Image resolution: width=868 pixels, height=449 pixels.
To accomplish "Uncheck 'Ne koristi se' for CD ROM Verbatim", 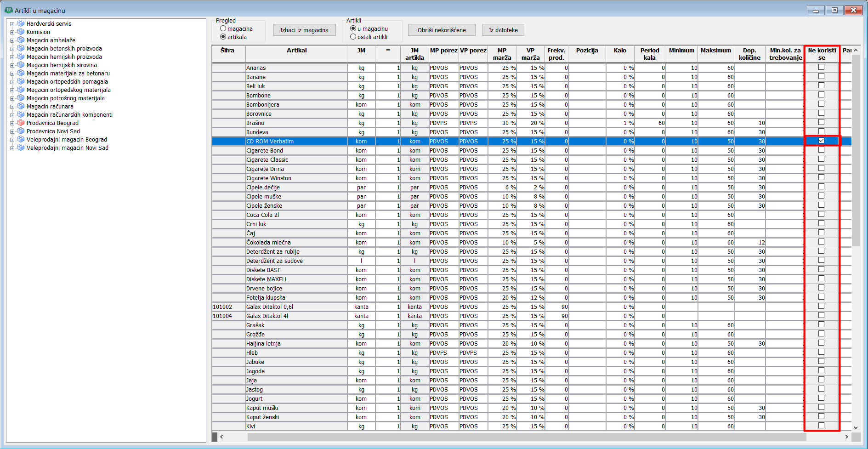I will pos(821,141).
